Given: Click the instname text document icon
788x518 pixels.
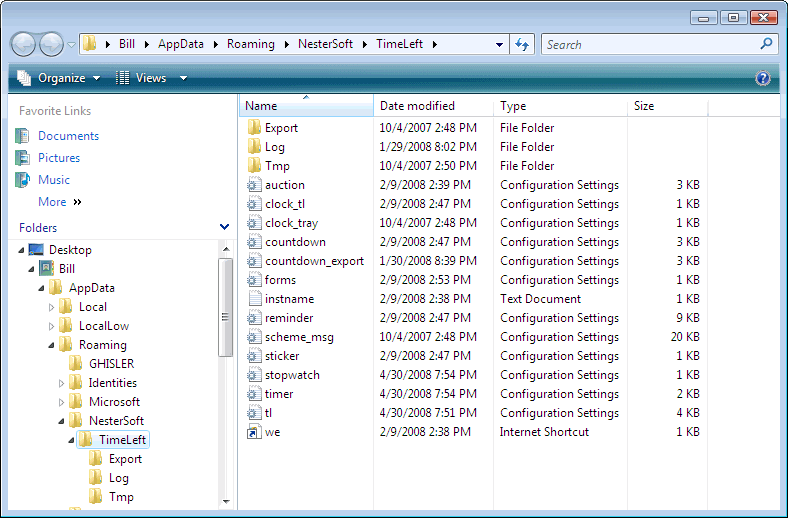Looking at the screenshot, I should [x=255, y=299].
